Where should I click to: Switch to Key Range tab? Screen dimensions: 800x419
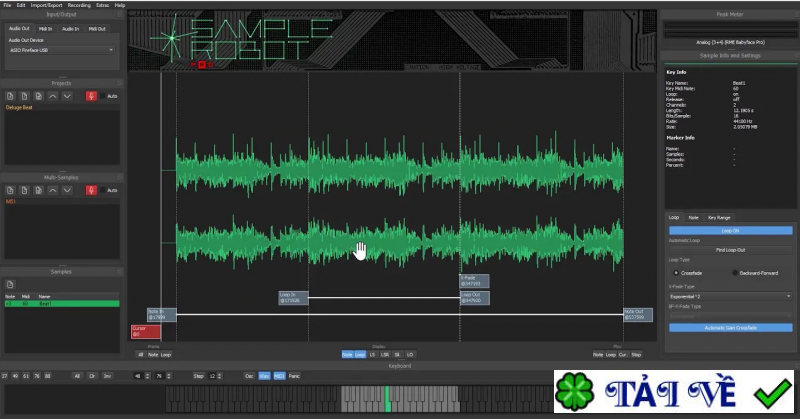[719, 217]
